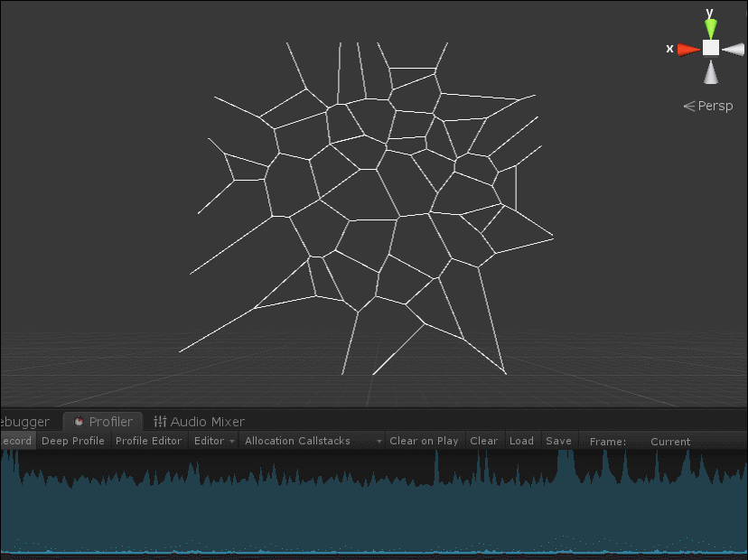This screenshot has height=560, width=748.
Task: Click the gray right cone on scene gizmo
Action: pyautogui.click(x=733, y=48)
